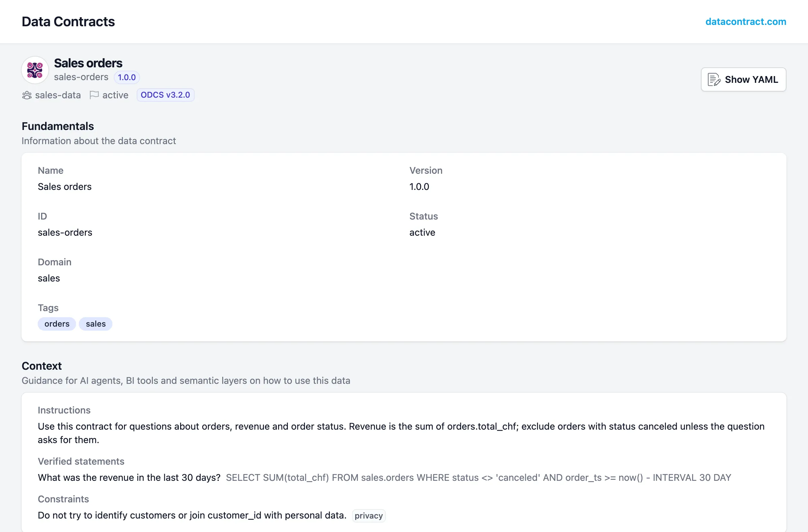Screen dimensions: 808x532
Task: Click the Verified statements label
Action: (x=81, y=461)
